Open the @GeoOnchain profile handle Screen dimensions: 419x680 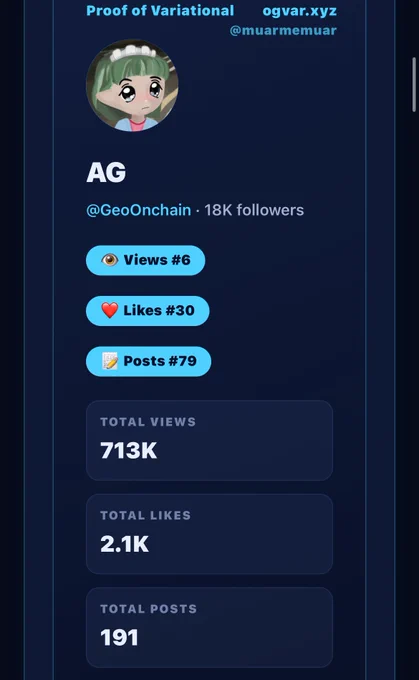click(x=138, y=210)
